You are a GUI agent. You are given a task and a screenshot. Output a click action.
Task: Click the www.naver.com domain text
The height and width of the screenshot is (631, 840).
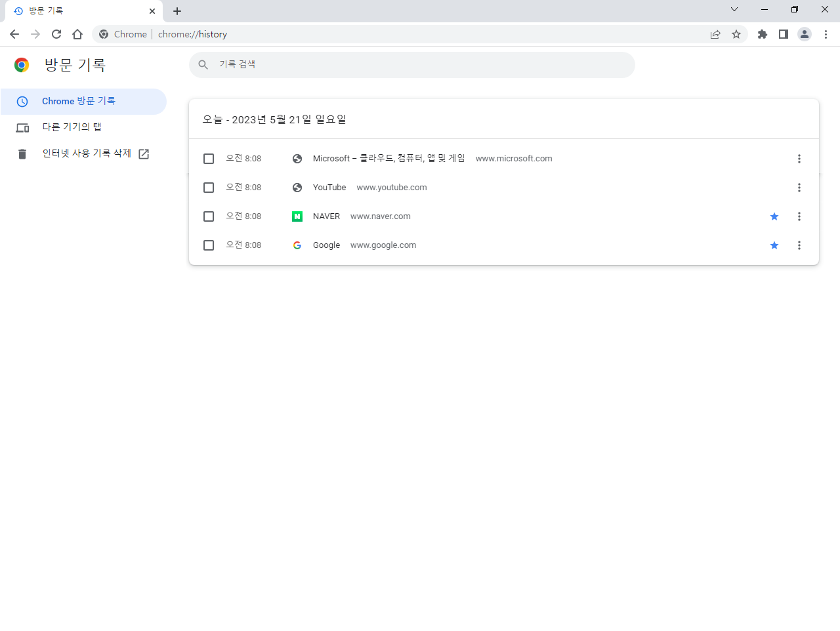[x=381, y=216]
